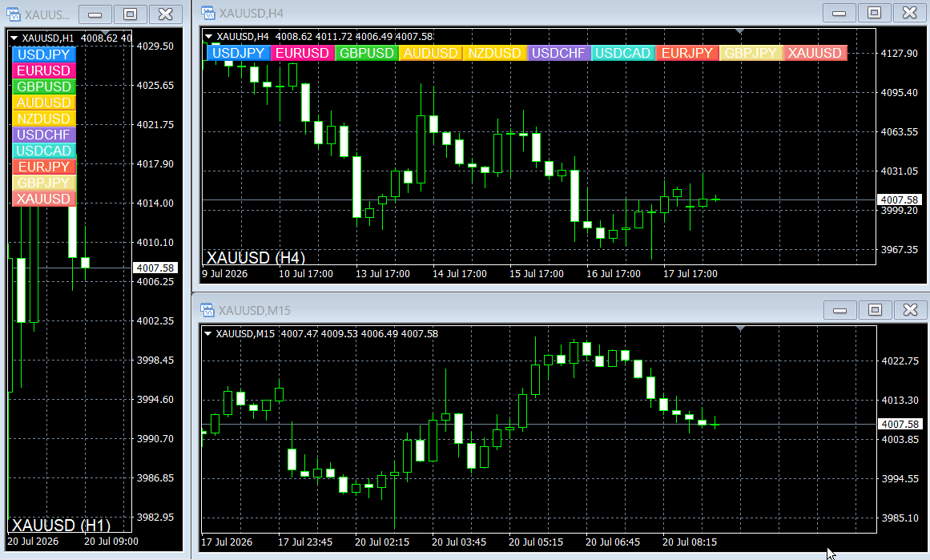The image size is (930, 560).
Task: Click 17 Jul 23:45 on M15 time axis
Action: 305,542
